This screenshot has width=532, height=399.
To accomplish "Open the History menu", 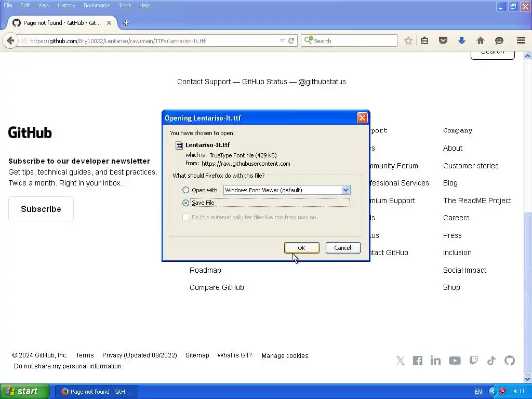I will point(66,5).
